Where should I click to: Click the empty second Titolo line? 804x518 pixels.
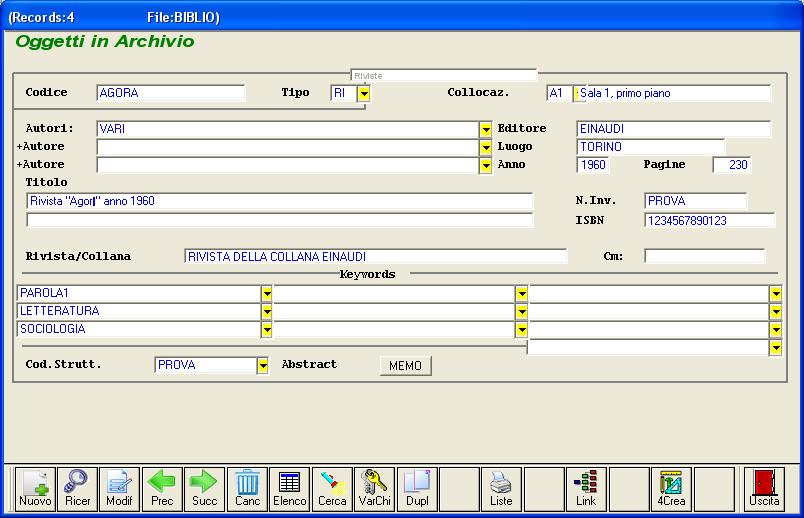click(279, 220)
